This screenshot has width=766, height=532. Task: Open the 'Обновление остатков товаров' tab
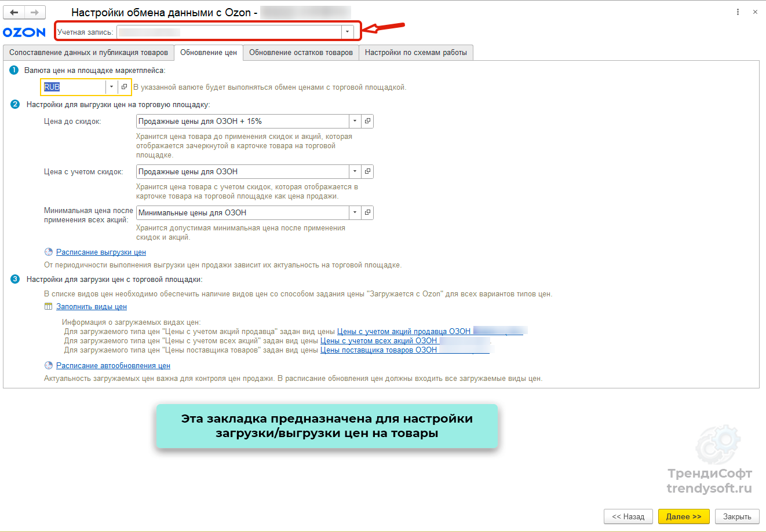click(301, 53)
